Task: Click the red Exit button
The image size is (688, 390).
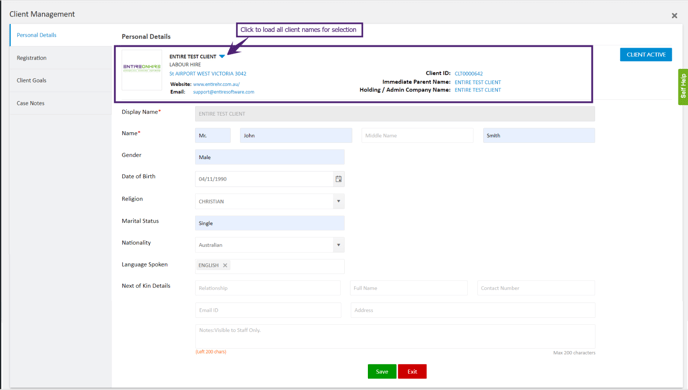Action: point(412,372)
